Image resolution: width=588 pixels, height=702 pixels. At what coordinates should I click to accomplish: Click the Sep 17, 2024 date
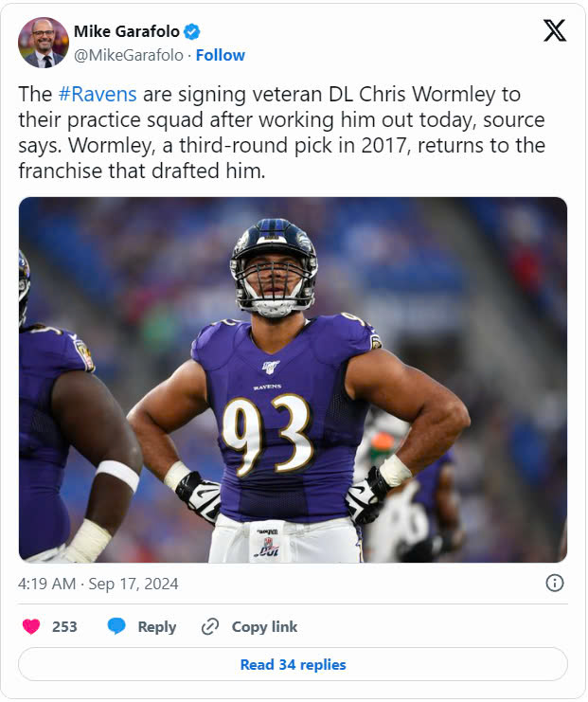pos(134,584)
